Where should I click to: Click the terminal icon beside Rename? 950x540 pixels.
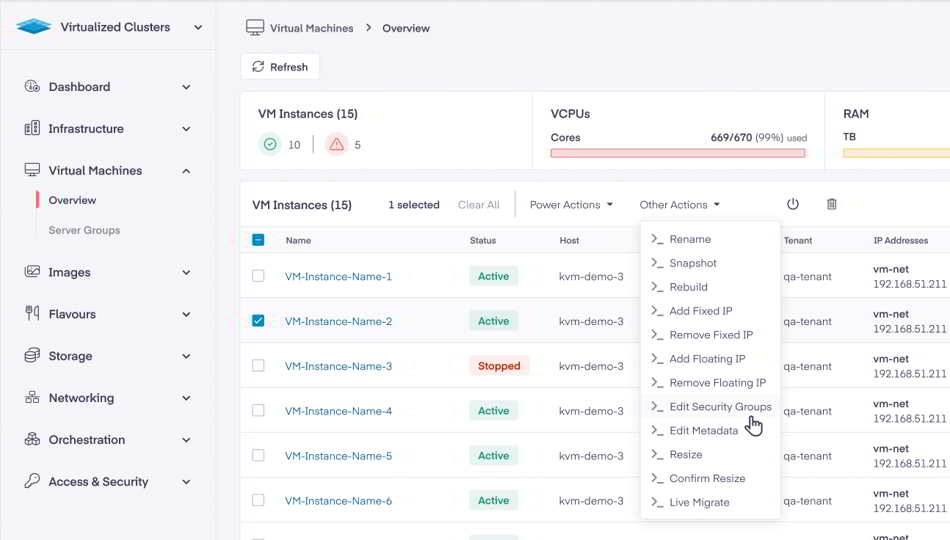coord(657,239)
